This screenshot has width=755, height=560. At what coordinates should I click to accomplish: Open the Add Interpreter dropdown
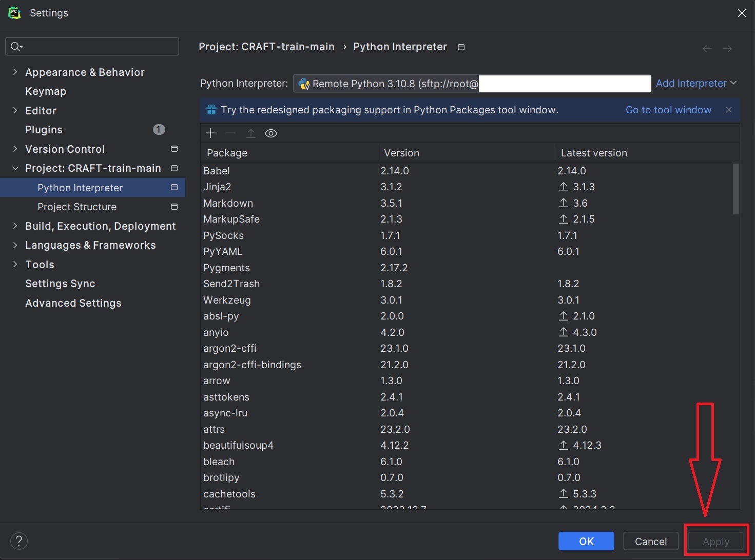[696, 83]
